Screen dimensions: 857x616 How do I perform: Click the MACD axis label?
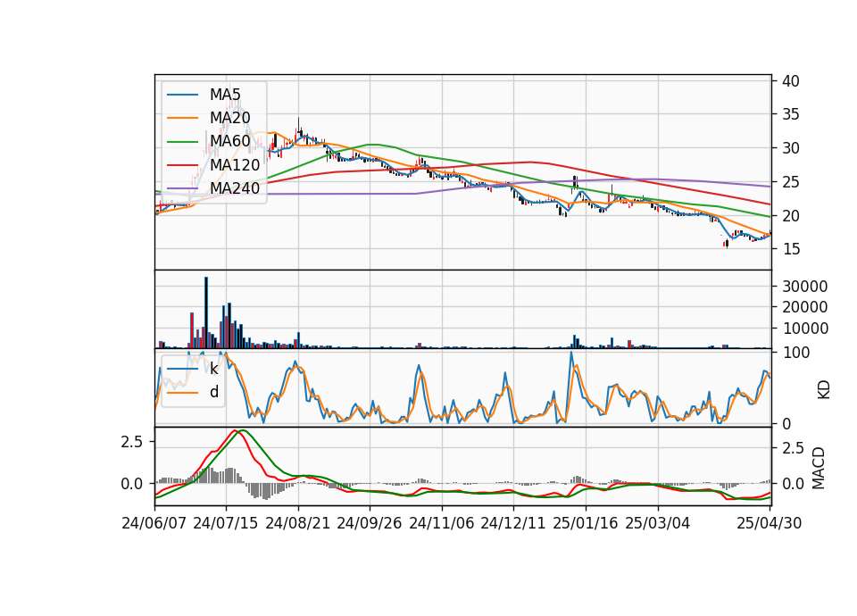(x=819, y=468)
